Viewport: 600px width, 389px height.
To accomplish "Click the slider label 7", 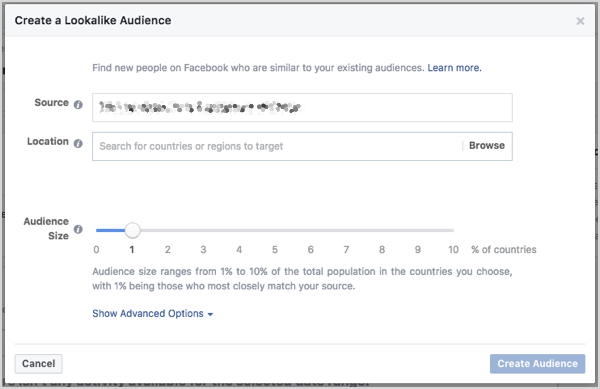I will (x=346, y=250).
